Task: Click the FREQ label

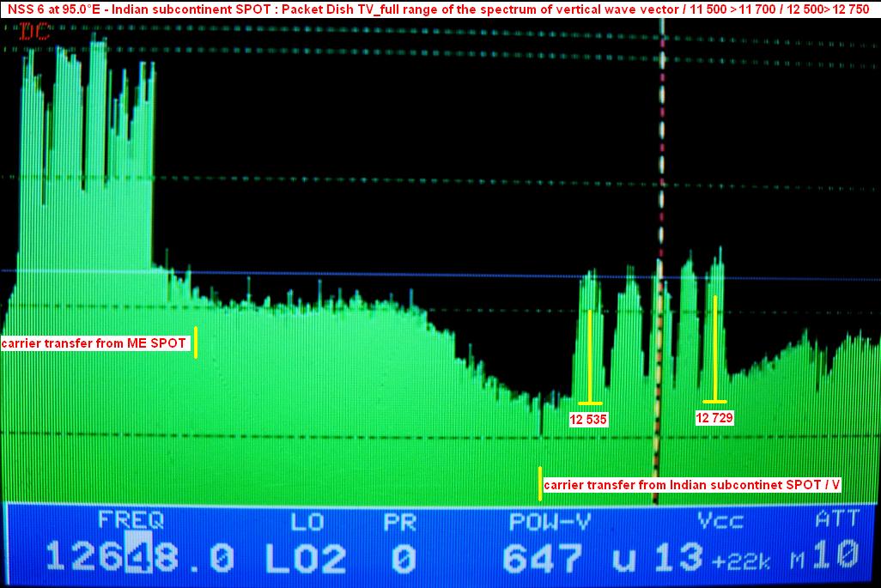Action: coord(131,520)
